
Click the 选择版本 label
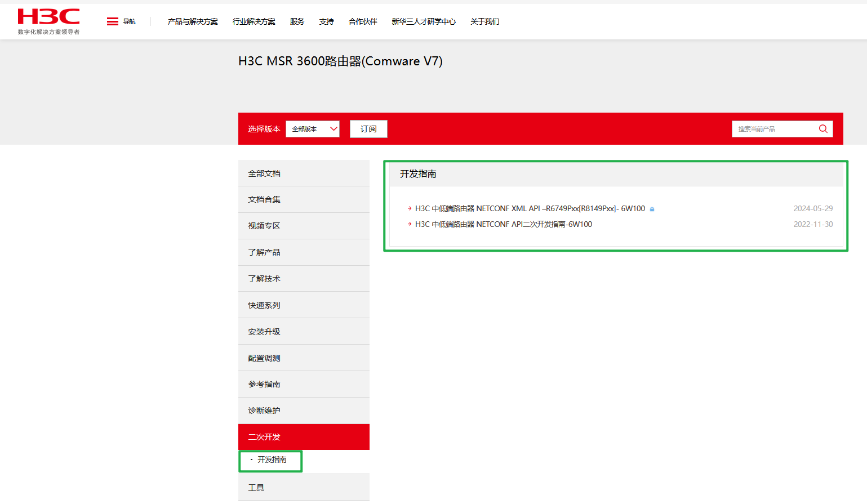pyautogui.click(x=264, y=129)
